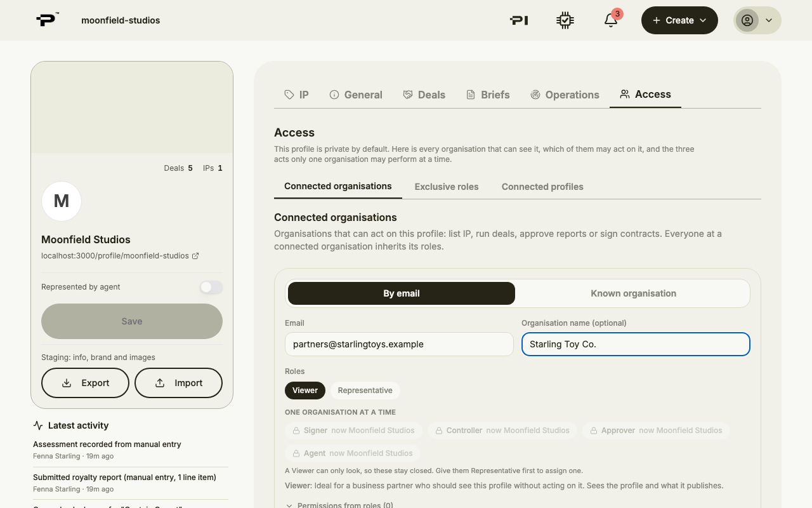Click the P logo in the header
812x508 pixels.
coord(47,20)
